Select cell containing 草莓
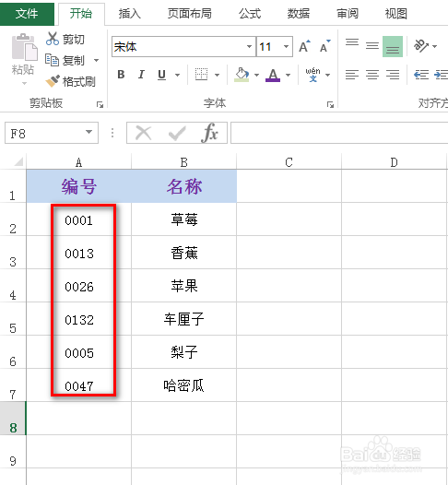Screen dimensions: 448x485 point(184,219)
